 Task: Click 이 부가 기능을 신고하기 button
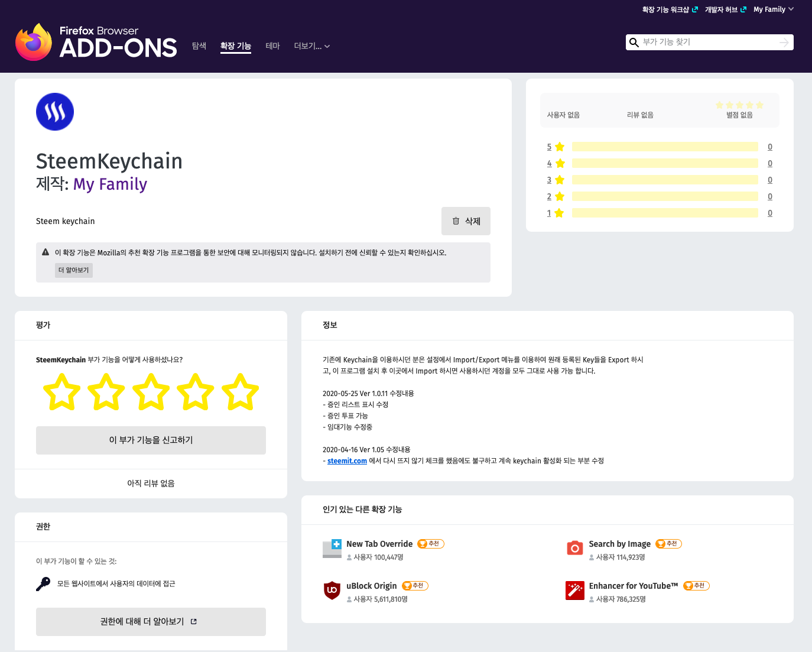pos(151,440)
